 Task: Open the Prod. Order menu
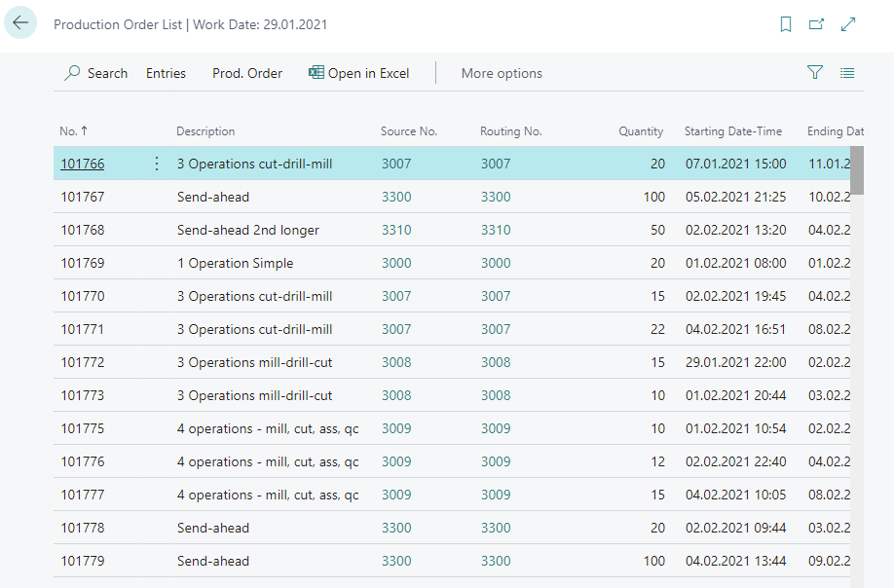click(247, 73)
